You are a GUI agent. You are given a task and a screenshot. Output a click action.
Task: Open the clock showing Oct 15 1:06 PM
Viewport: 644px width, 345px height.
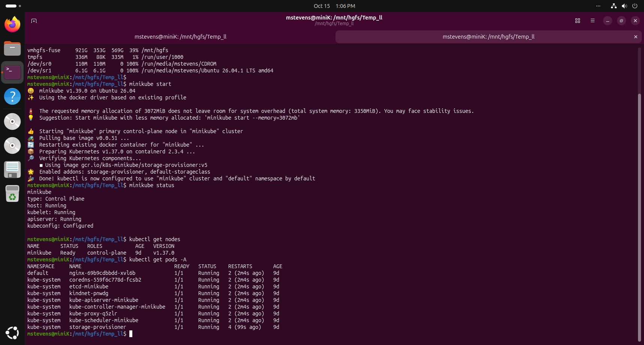(x=334, y=6)
